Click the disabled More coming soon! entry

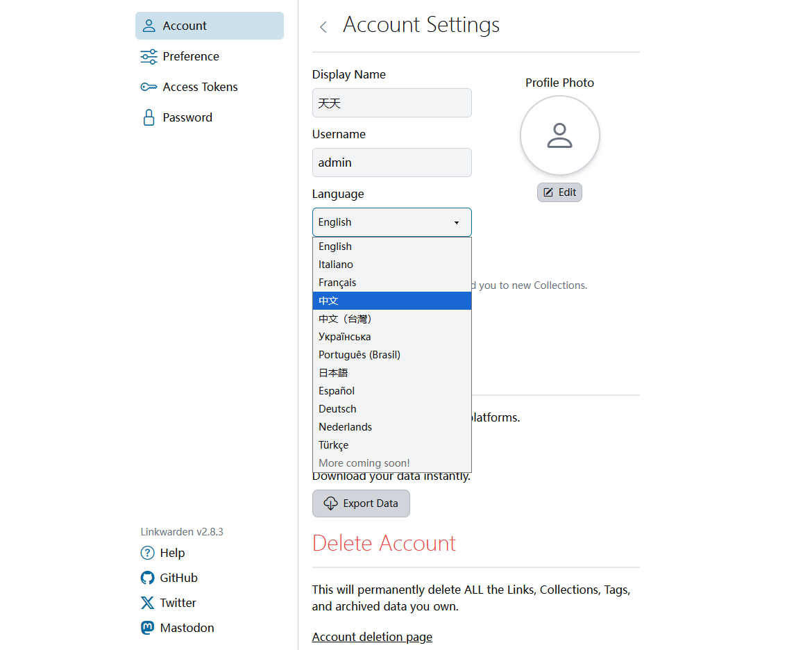click(391, 463)
